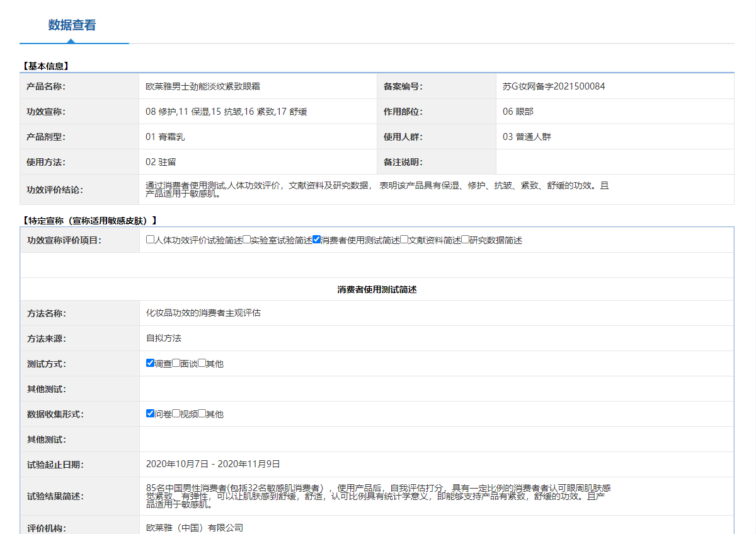Click the 02 驻留 usage method value

coord(161,162)
